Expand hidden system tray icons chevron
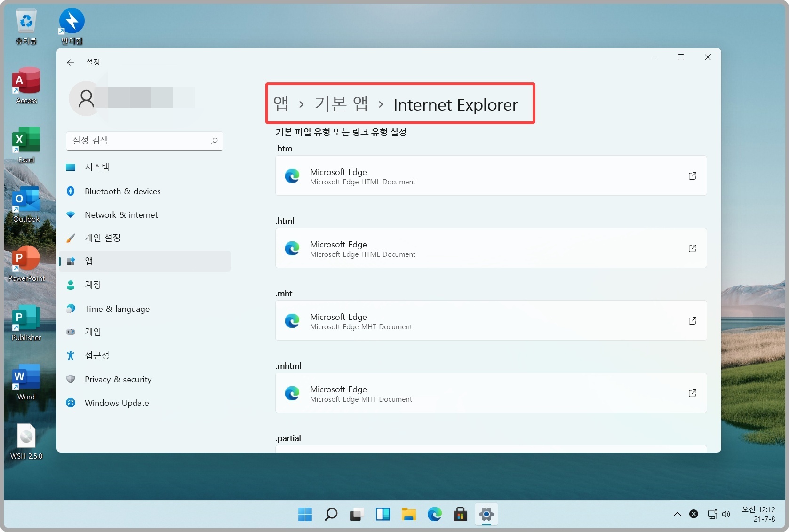Viewport: 789px width, 532px height. point(677,514)
